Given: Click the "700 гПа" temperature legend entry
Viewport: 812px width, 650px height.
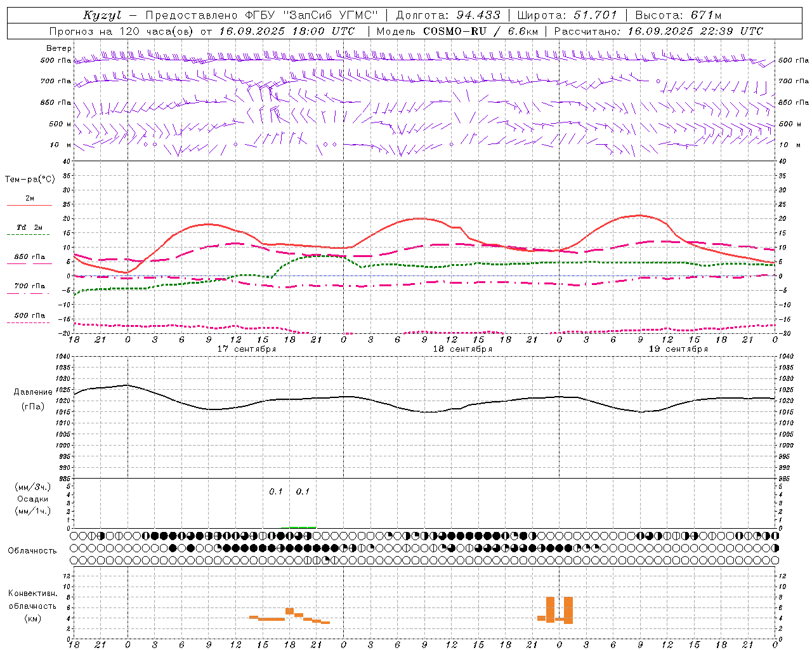Looking at the screenshot, I should pyautogui.click(x=29, y=286).
